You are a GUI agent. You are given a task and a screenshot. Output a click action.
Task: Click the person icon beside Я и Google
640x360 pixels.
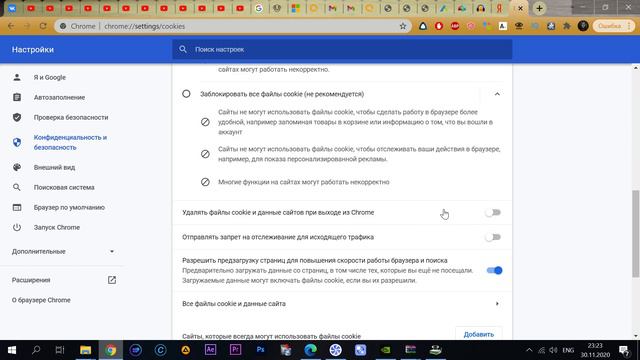coord(17,77)
